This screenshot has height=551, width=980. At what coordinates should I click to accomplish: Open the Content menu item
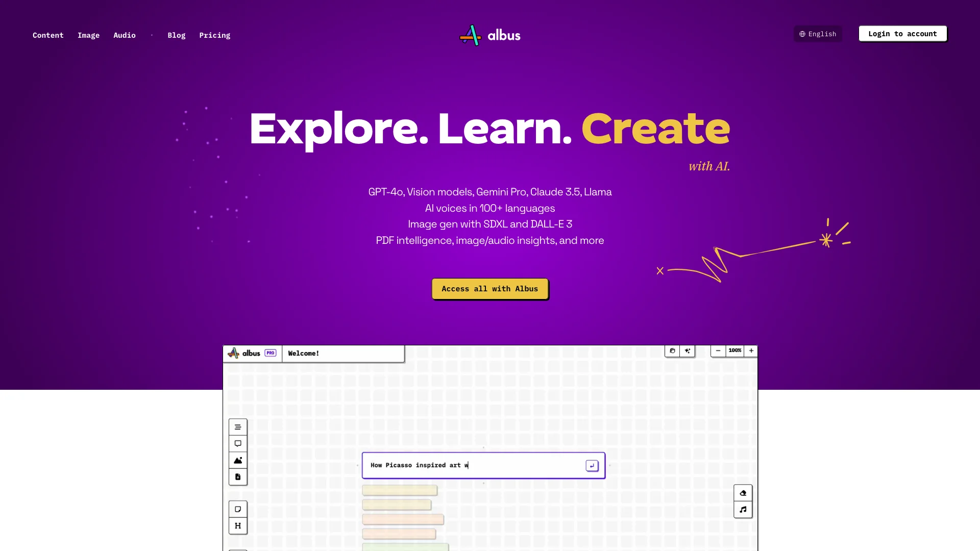(x=48, y=34)
